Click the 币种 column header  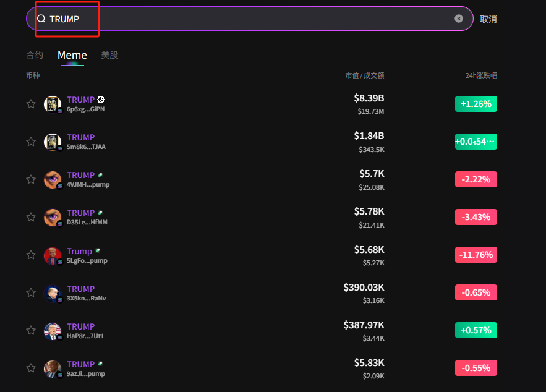[x=33, y=75]
